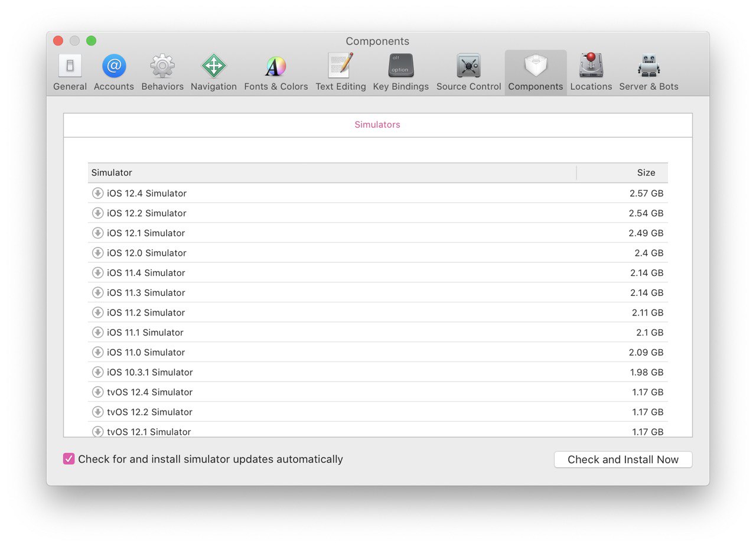Download the iOS 11.2 Simulator
Image resolution: width=756 pixels, height=547 pixels.
point(97,312)
